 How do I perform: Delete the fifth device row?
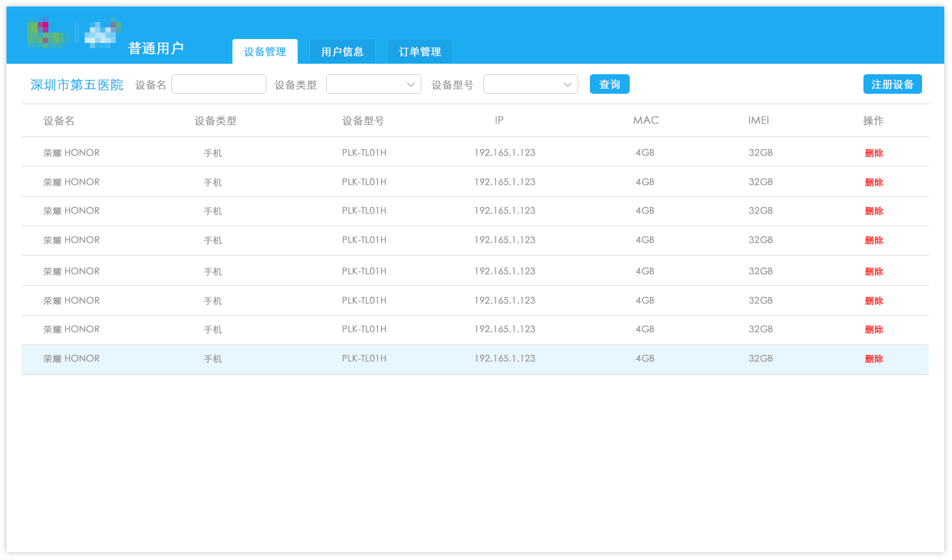[874, 272]
